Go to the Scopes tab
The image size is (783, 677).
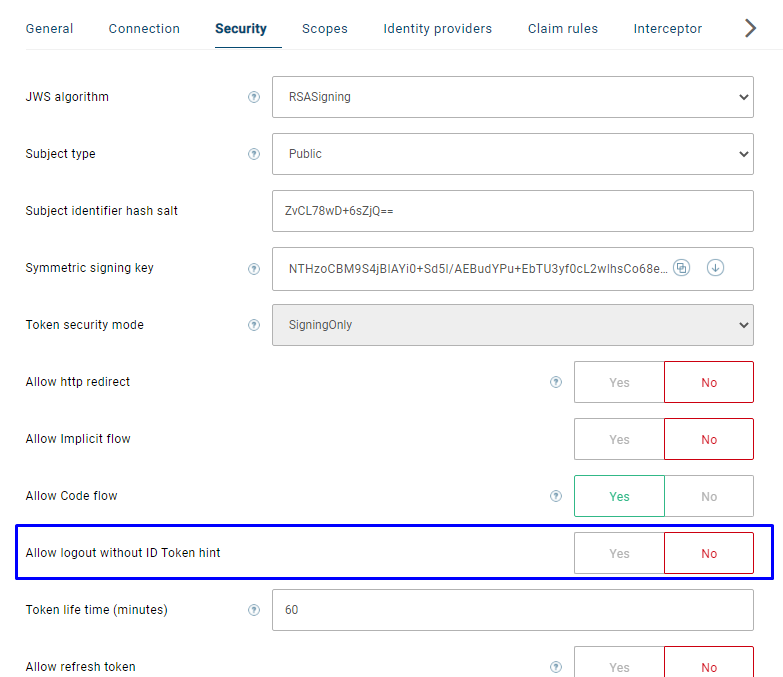325,28
